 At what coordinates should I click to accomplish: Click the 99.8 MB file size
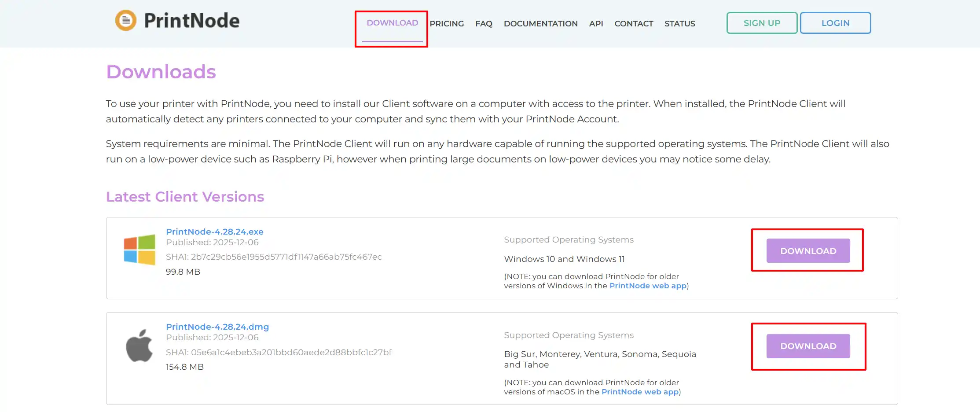(x=183, y=272)
